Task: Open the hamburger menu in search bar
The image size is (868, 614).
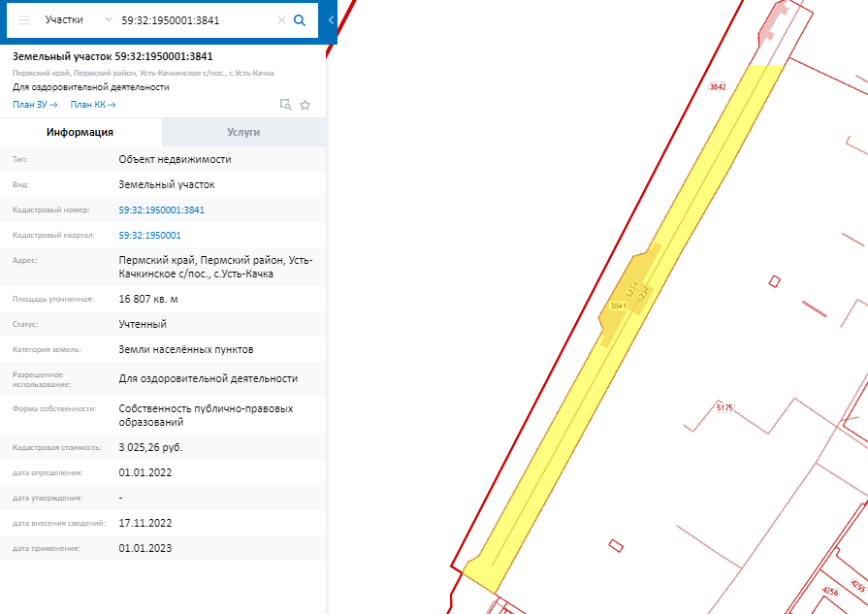Action: click(24, 20)
